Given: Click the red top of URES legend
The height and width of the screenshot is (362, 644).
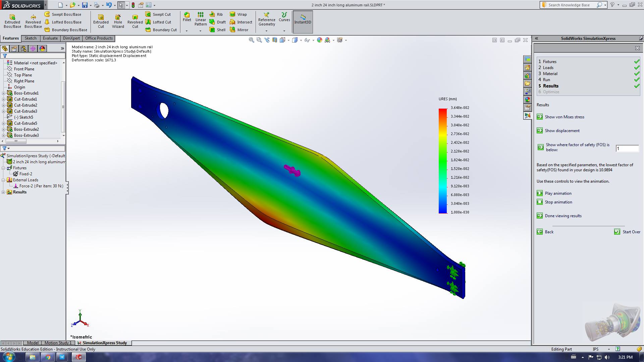Looking at the screenshot, I should (x=443, y=110).
